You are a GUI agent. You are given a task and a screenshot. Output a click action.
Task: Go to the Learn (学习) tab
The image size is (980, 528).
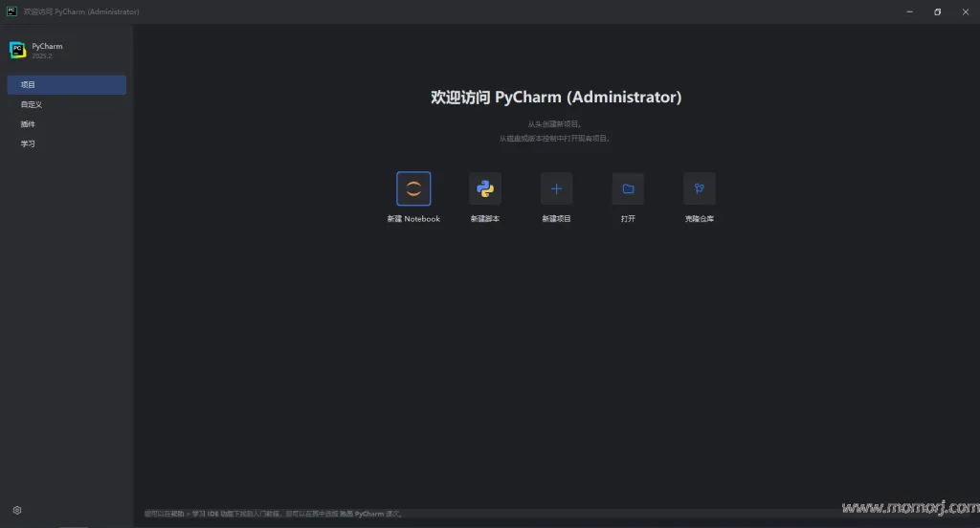pyautogui.click(x=66, y=143)
